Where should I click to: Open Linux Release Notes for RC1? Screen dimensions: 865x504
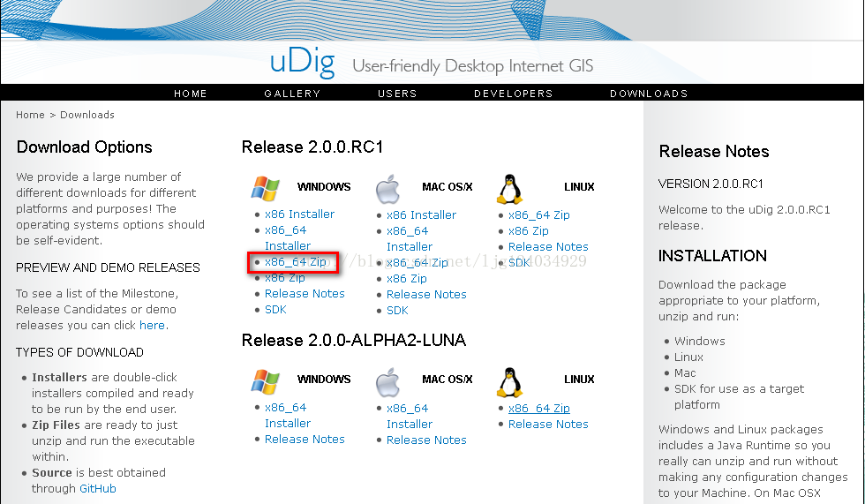point(548,246)
